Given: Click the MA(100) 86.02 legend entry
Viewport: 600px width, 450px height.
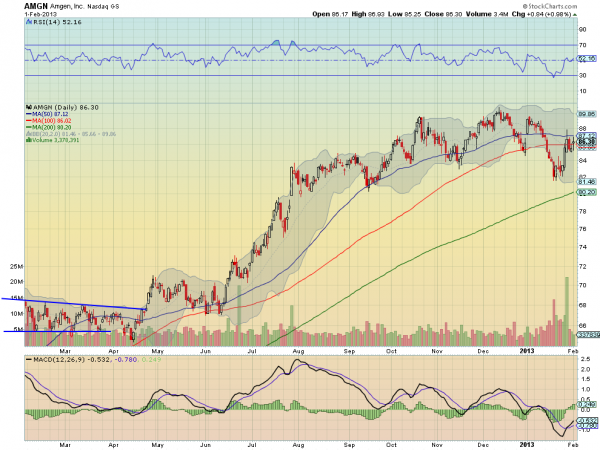Looking at the screenshot, I should point(51,121).
